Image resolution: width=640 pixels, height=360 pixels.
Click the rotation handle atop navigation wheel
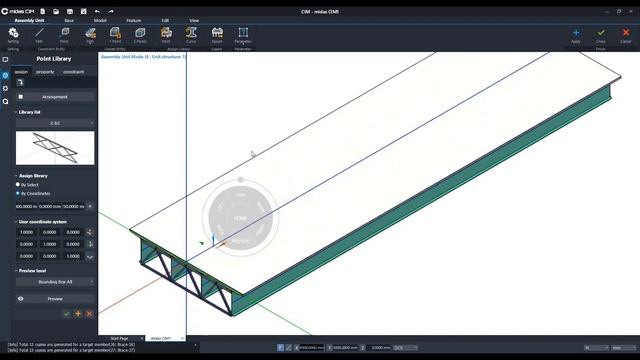[241, 180]
